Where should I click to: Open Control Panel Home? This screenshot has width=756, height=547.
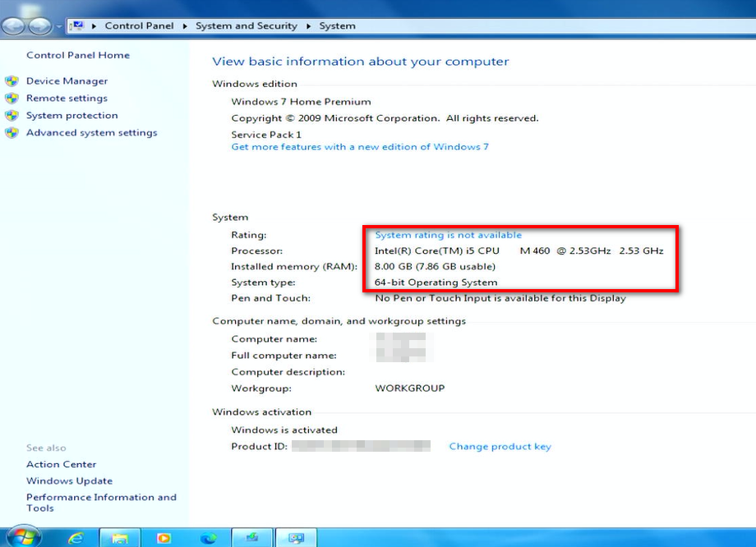(78, 55)
